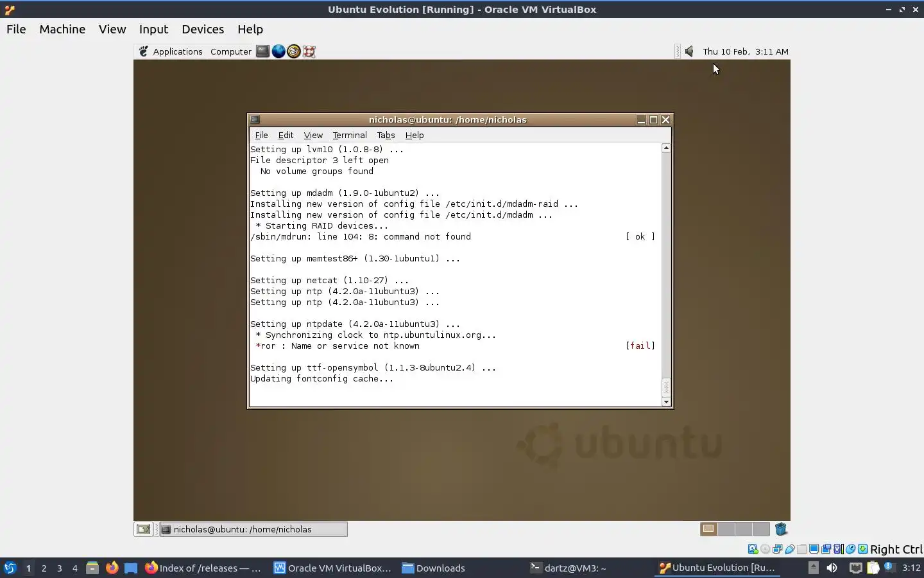Click the host show desktop blue icon
This screenshot has width=924, height=578.
131,568
